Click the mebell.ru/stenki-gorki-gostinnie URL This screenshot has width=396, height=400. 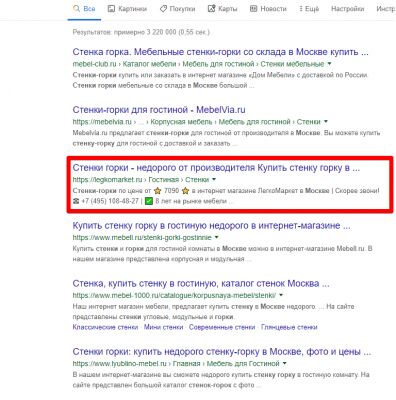(x=142, y=238)
